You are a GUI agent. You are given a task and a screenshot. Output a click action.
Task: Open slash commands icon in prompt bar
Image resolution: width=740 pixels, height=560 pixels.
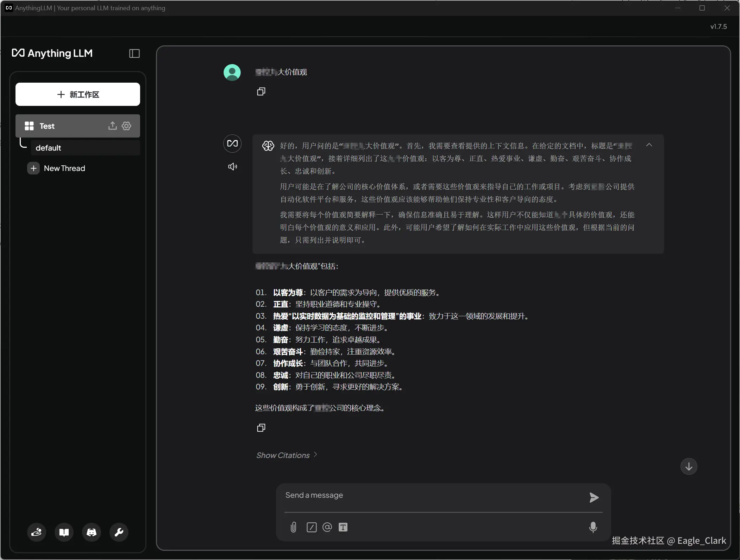[x=312, y=527]
